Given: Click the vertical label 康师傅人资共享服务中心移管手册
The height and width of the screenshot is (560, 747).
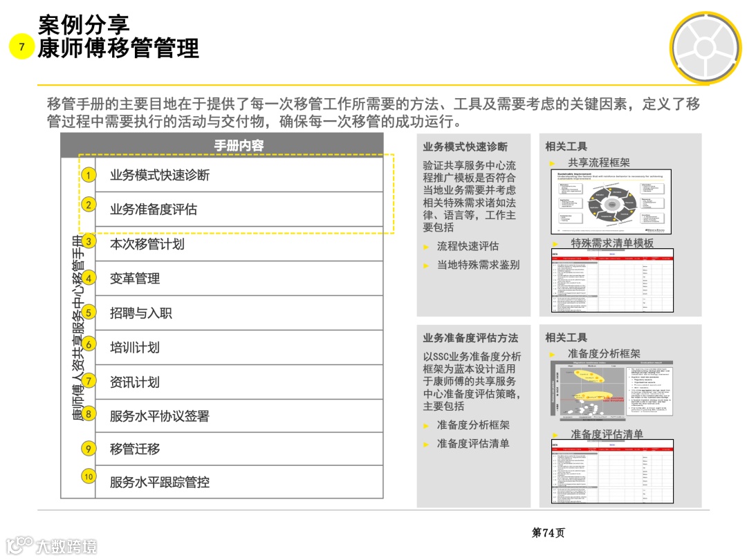Looking at the screenshot, I should pos(78,328).
